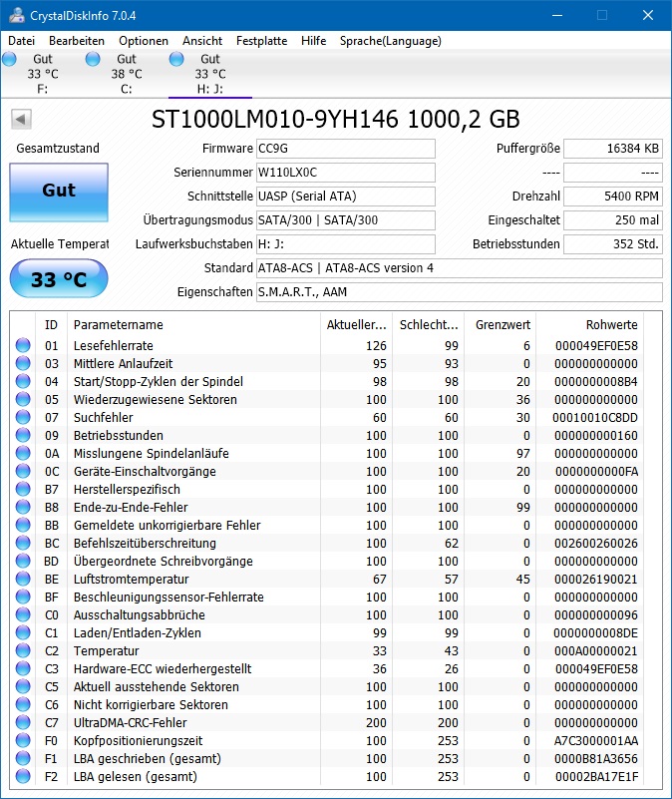The width and height of the screenshot is (672, 799).
Task: Go to previous disk with left arrow button
Action: coord(21,120)
